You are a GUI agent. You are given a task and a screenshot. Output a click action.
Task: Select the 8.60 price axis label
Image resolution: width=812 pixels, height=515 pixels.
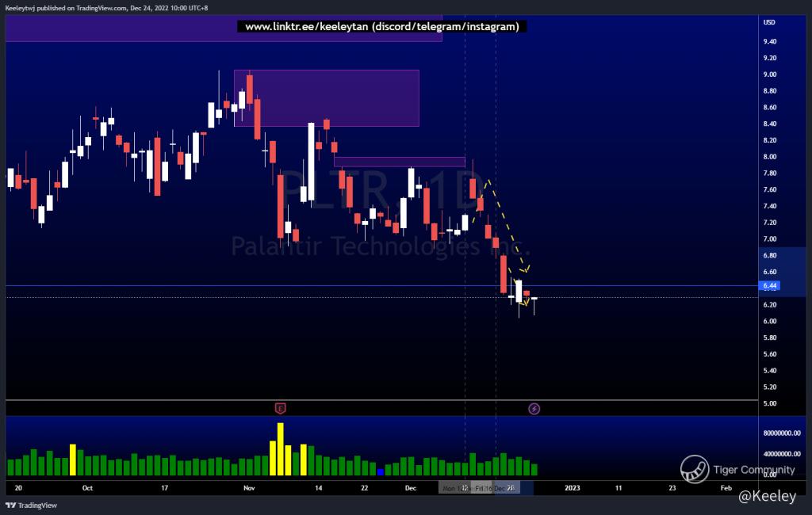click(769, 108)
